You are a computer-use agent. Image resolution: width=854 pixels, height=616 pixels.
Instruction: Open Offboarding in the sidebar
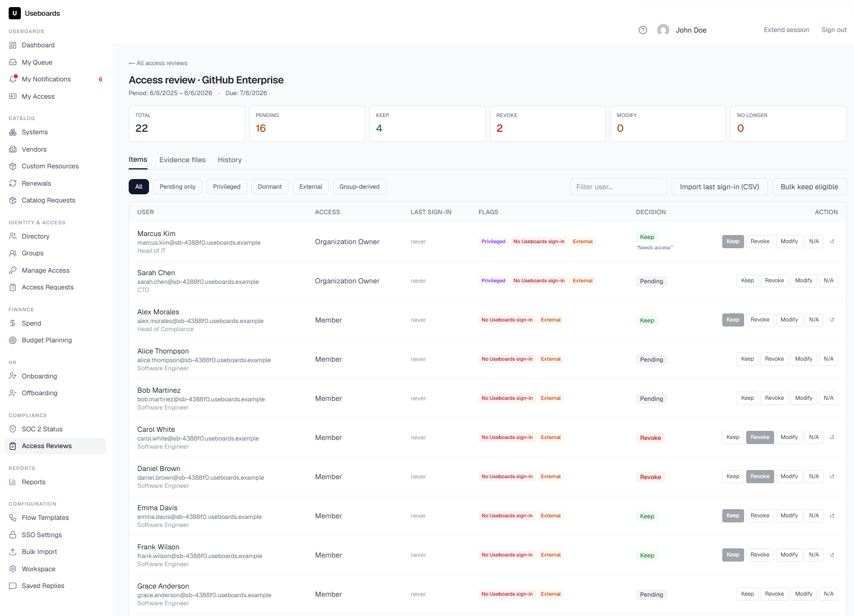(55, 393)
